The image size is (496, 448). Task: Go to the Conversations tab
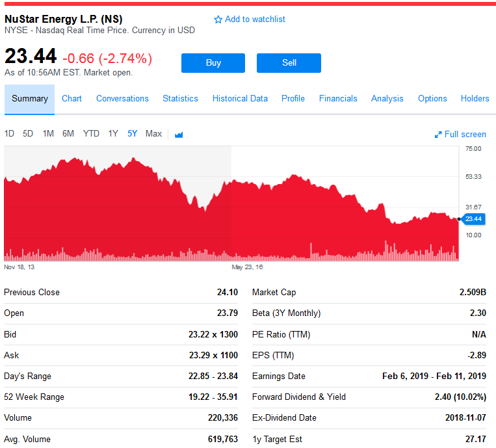pyautogui.click(x=122, y=99)
